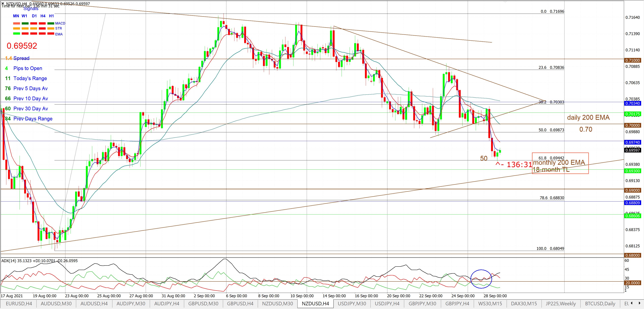Click the MACD signal bar under W1
The height and width of the screenshot is (309, 644).
coord(25,23)
